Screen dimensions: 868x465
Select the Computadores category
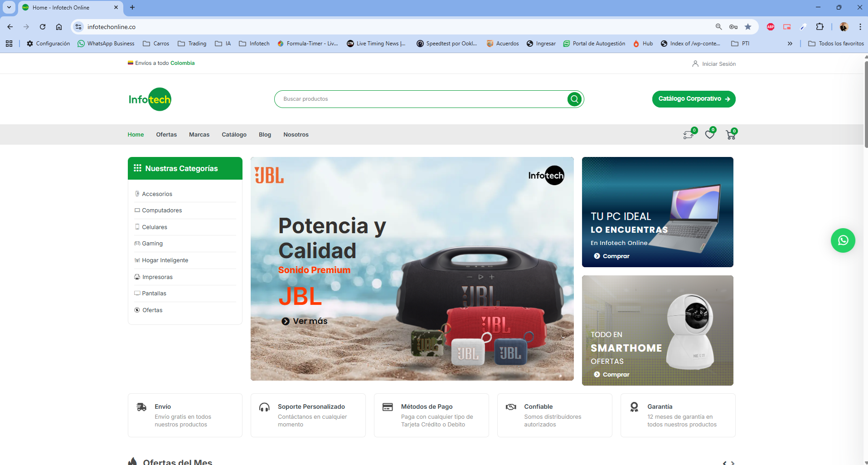(x=162, y=210)
